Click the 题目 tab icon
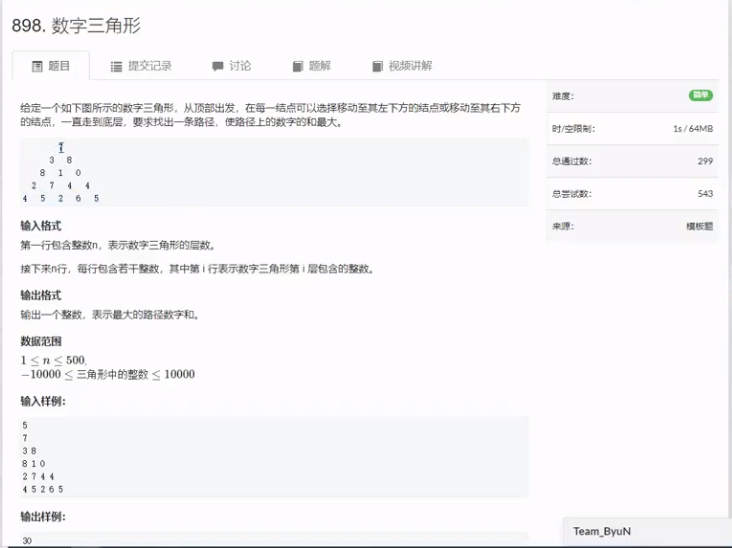The height and width of the screenshot is (548, 732). pyautogui.click(x=37, y=66)
